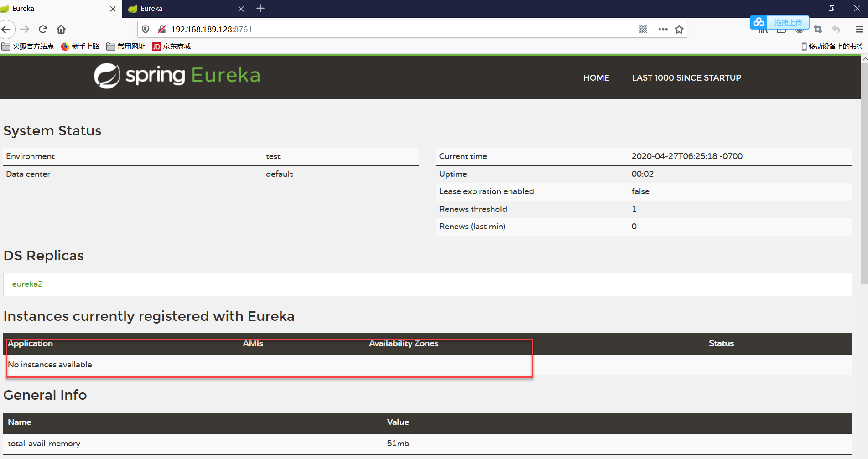
Task: Restore down the Firefox window
Action: (832, 8)
